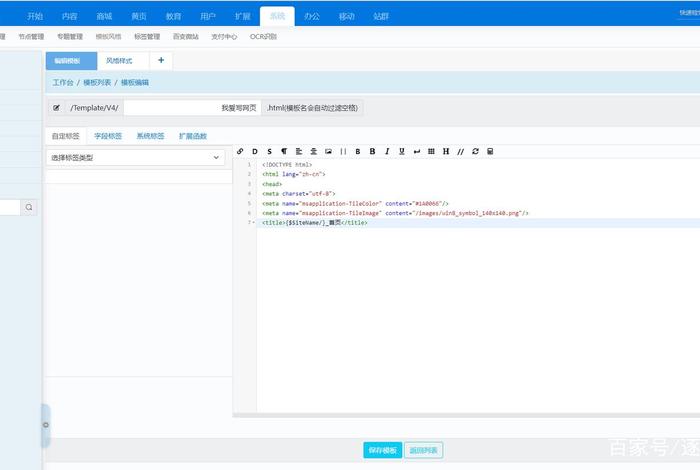Open the 商城 top menu

[104, 17]
